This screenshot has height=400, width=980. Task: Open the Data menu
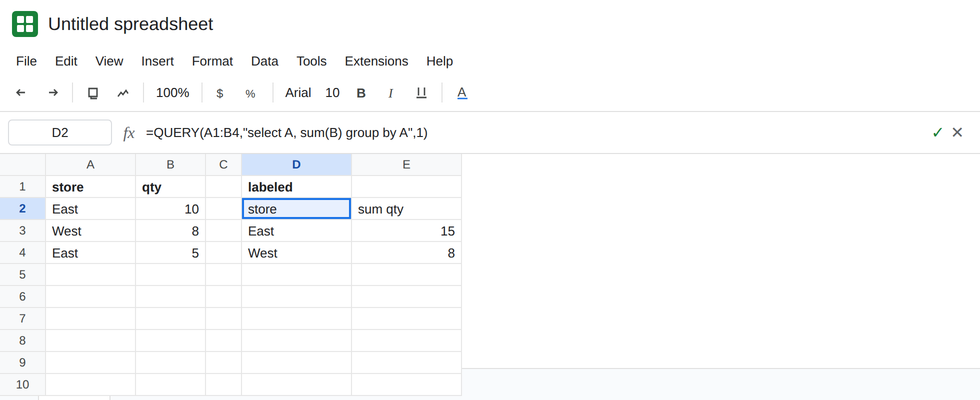pos(264,61)
